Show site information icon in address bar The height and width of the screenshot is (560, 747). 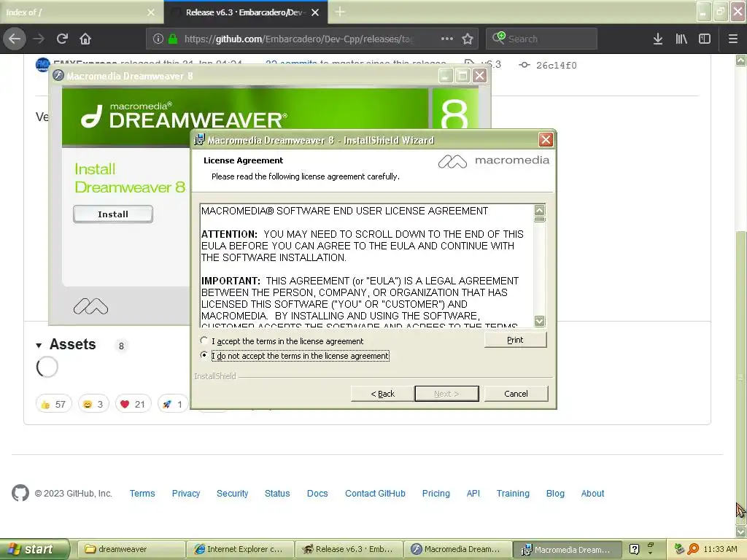tap(158, 39)
